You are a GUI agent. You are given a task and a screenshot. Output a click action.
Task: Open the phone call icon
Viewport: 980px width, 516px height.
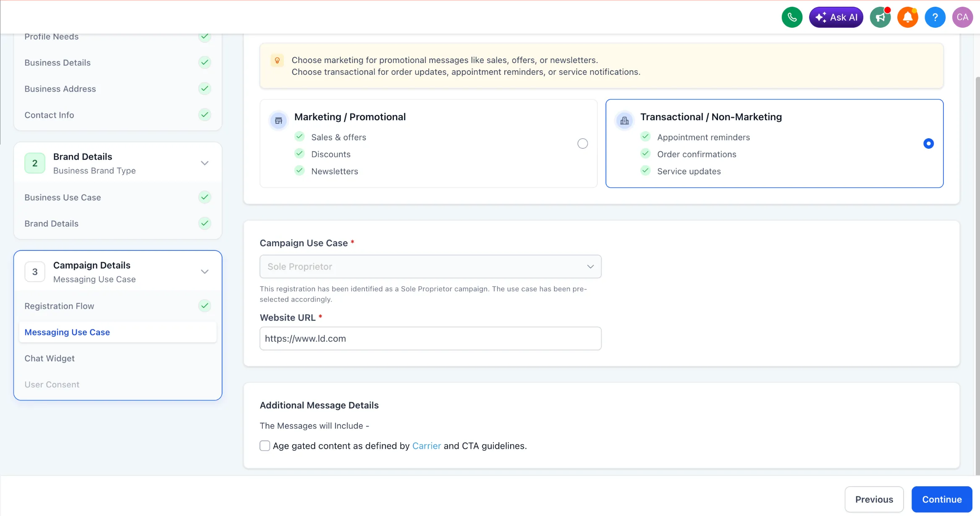792,17
